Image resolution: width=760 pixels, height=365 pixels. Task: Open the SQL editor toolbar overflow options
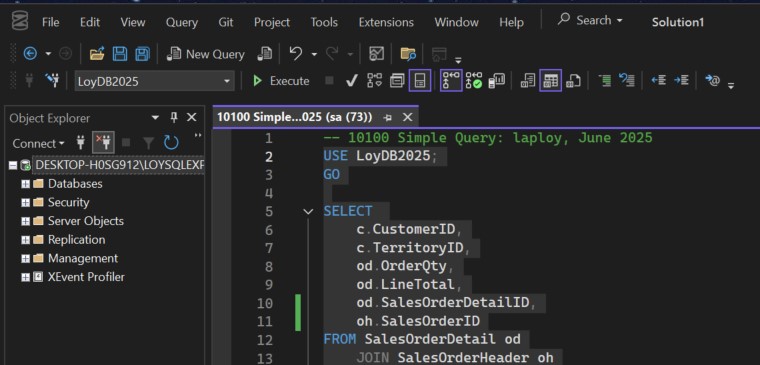click(731, 86)
